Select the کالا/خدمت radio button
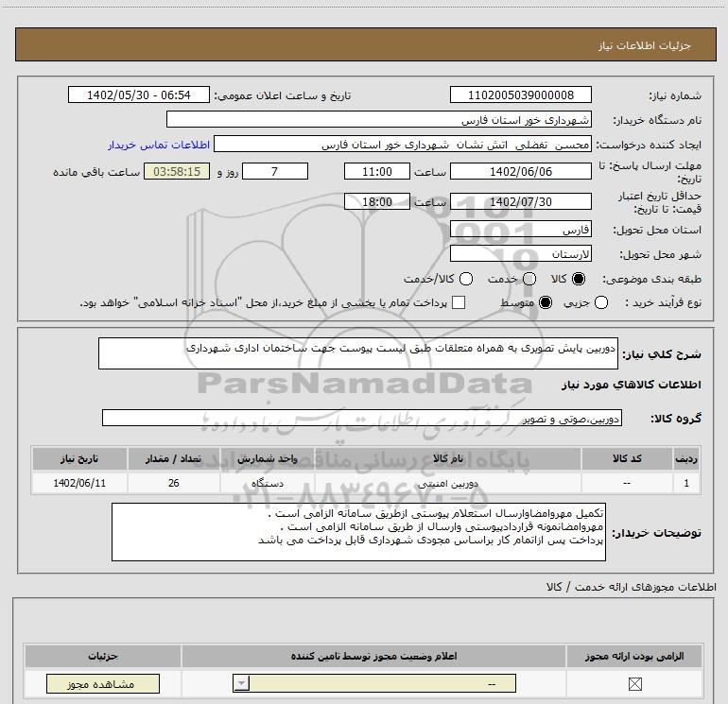This screenshot has height=704, width=728. coord(466,279)
